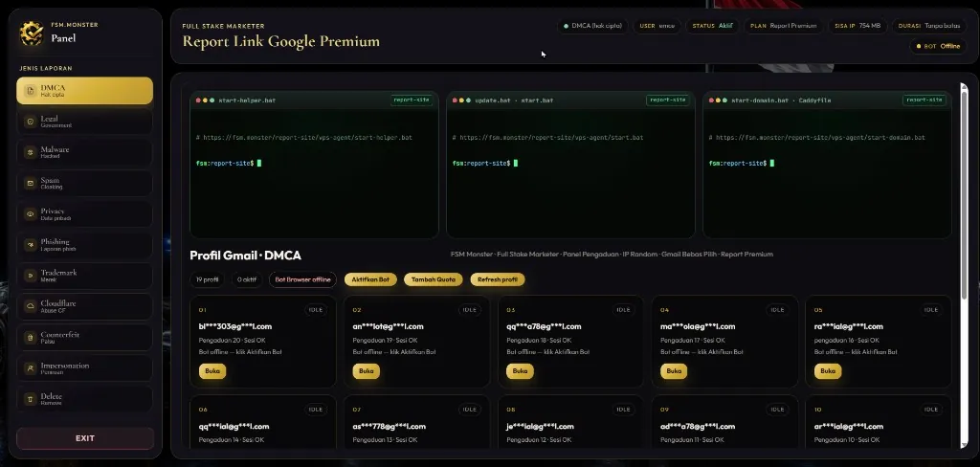Image resolution: width=980 pixels, height=467 pixels.
Task: Click the Tambah Quota button
Action: pyautogui.click(x=434, y=279)
